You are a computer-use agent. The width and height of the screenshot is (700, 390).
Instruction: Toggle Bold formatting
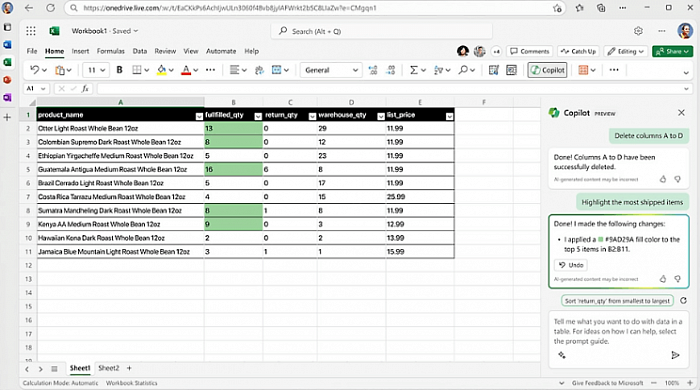(x=119, y=70)
